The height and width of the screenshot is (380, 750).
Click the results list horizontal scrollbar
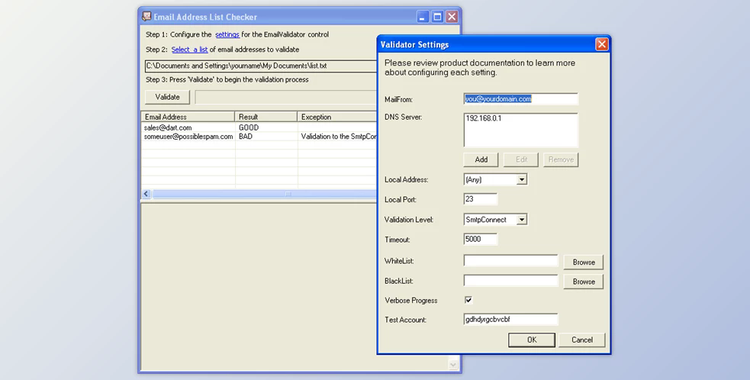[265, 194]
